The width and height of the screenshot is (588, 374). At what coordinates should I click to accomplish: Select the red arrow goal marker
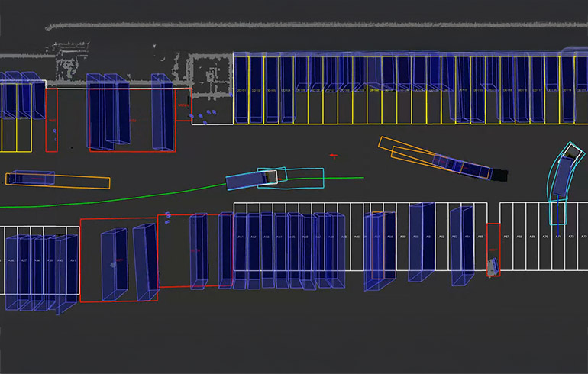pyautogui.click(x=334, y=156)
